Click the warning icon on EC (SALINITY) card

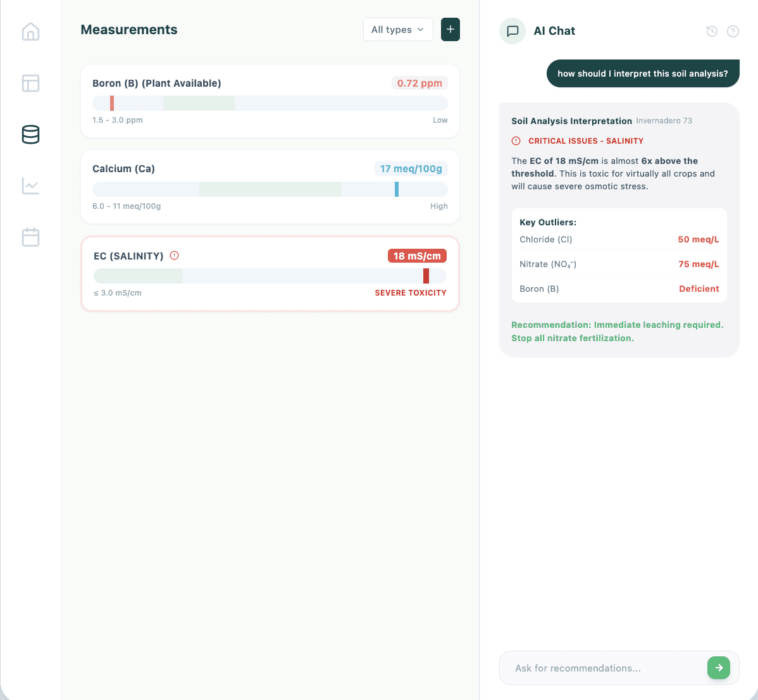[x=174, y=255]
